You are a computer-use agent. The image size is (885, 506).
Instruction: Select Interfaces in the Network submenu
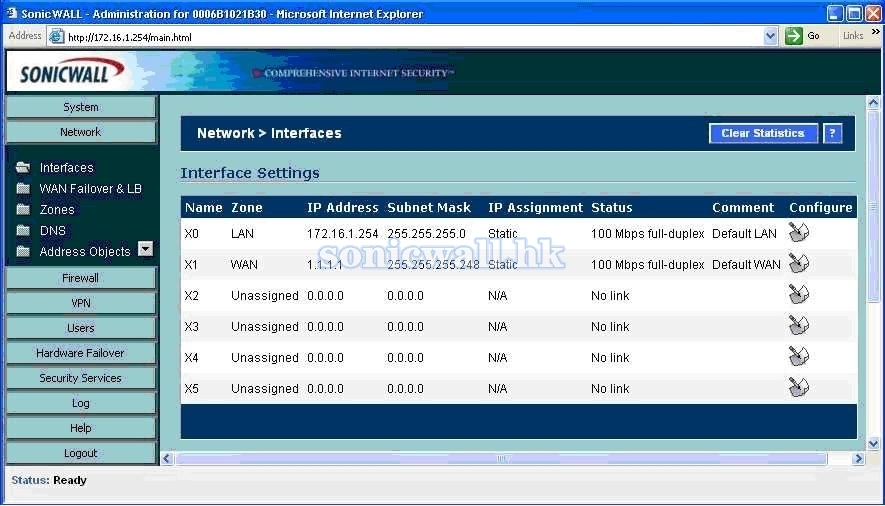tap(67, 168)
